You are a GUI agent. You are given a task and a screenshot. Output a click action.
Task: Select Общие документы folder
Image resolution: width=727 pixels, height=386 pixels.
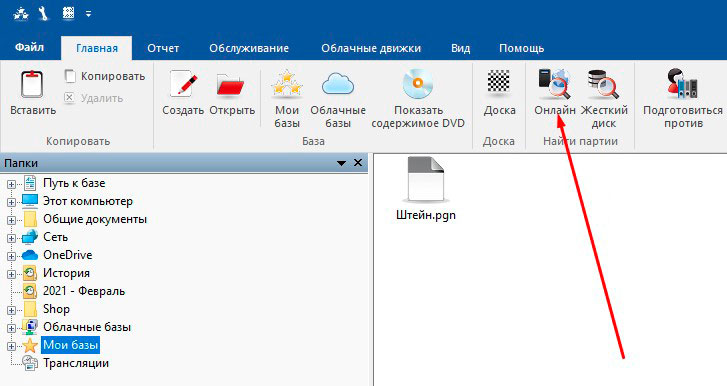pyautogui.click(x=95, y=219)
